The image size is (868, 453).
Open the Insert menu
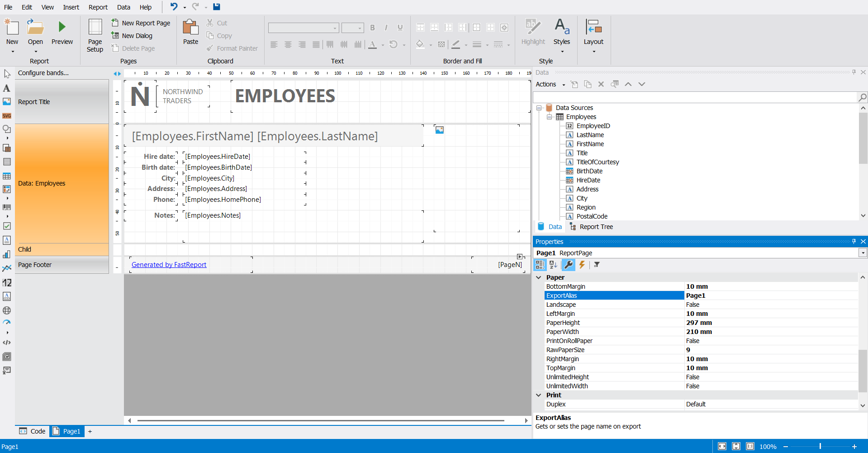click(x=71, y=7)
